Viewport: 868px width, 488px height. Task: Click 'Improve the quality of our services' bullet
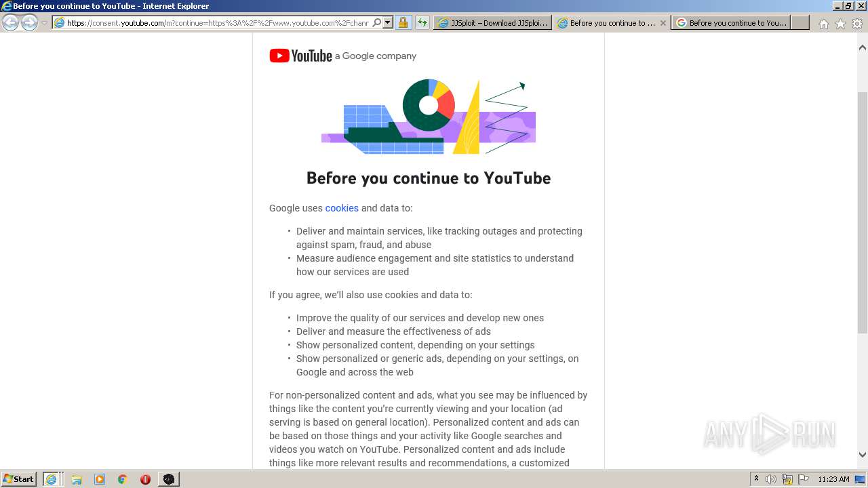click(420, 318)
